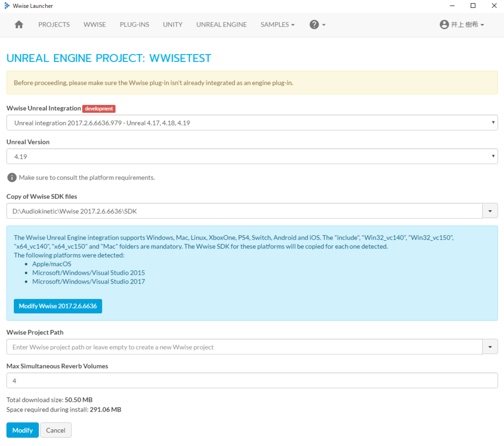Click the Total download size 50.50 MB text
504x446 pixels.
pyautogui.click(x=50, y=400)
